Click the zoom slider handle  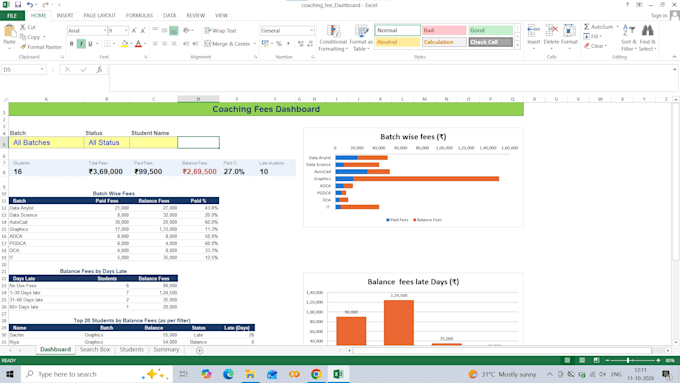[628, 360]
